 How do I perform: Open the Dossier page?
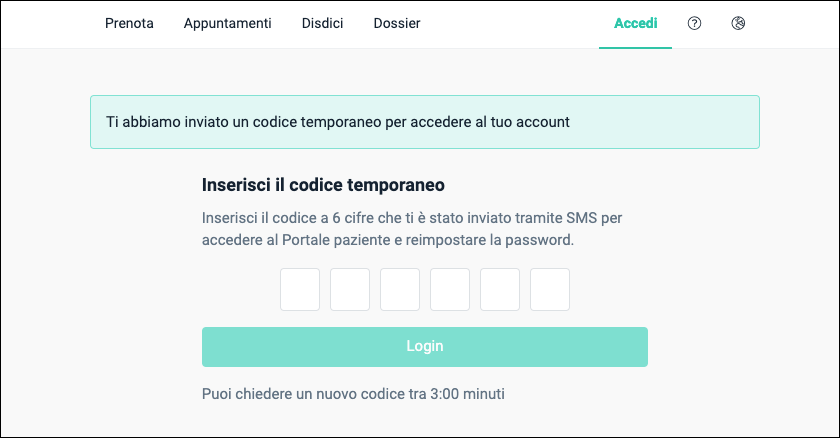click(397, 23)
